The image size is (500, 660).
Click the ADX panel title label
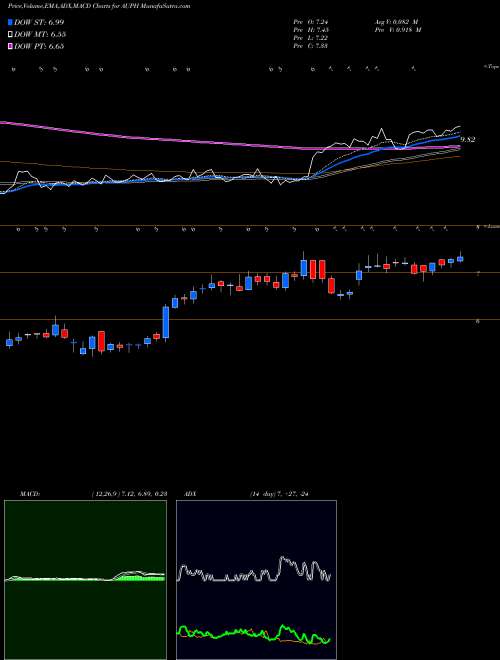point(191,494)
